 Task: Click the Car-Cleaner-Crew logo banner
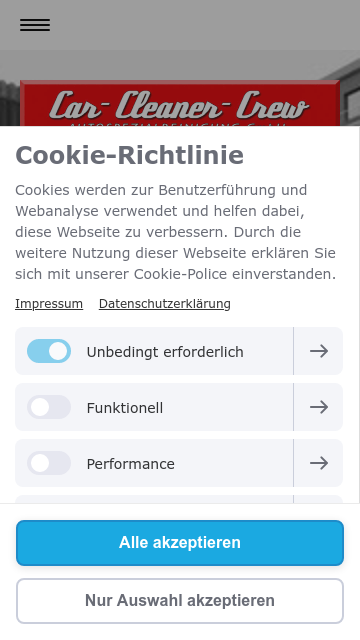click(180, 103)
